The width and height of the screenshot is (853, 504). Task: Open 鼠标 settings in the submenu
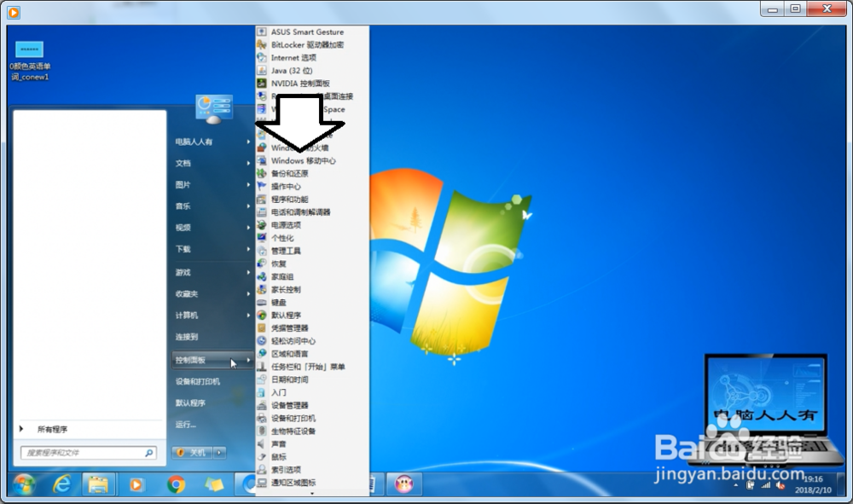tap(279, 457)
